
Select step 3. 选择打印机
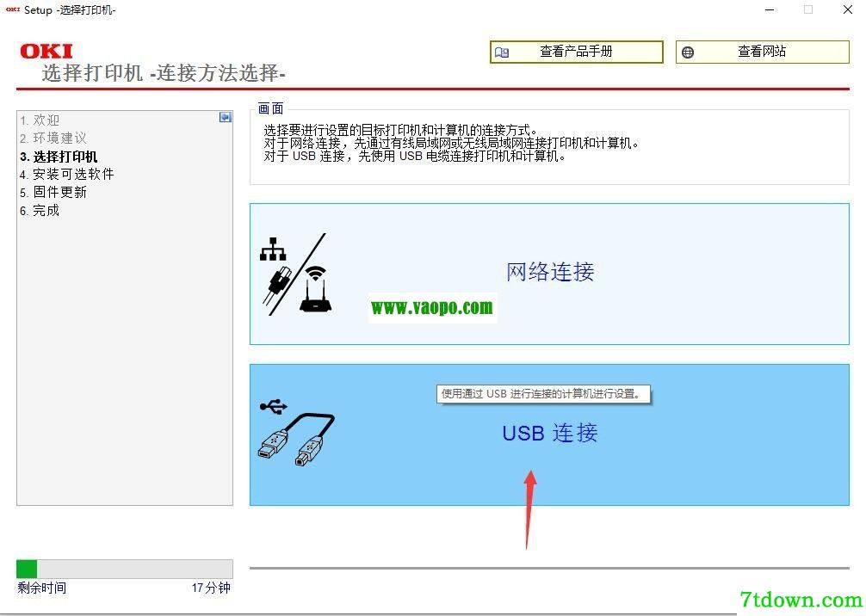point(59,157)
